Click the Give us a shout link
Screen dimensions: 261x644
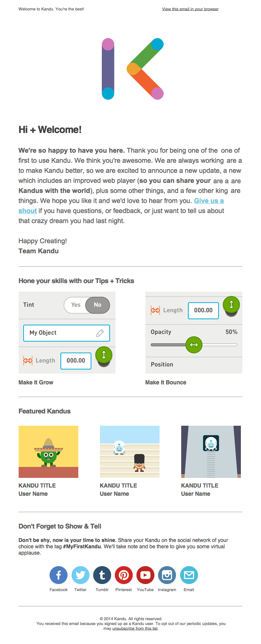208,201
